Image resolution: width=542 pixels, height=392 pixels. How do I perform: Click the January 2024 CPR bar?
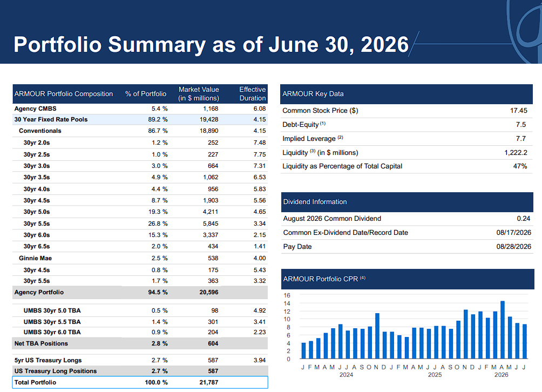tap(303, 351)
